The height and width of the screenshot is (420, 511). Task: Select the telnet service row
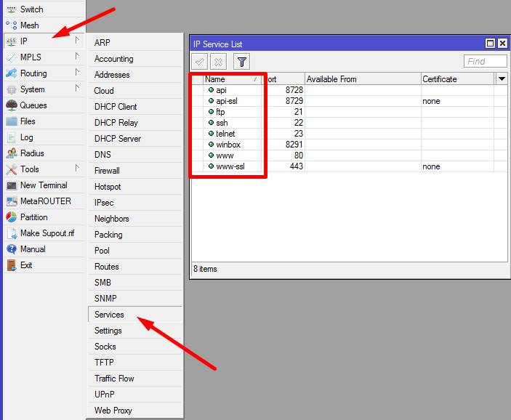[225, 134]
